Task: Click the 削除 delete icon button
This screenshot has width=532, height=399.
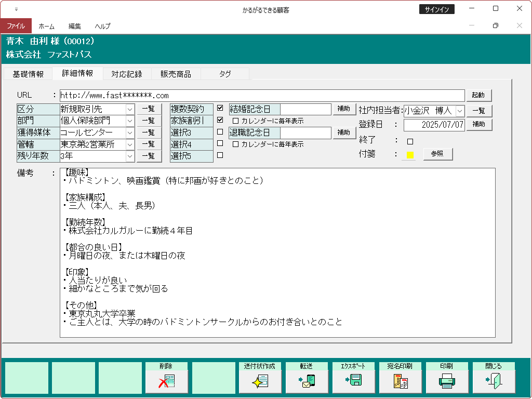Action: click(166, 381)
